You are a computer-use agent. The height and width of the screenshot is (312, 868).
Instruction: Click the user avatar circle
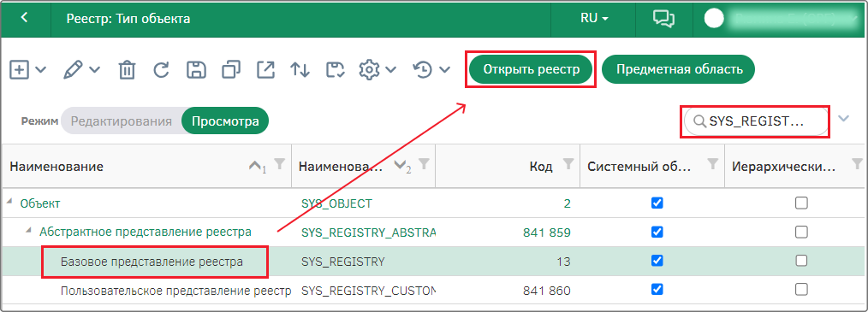click(x=714, y=18)
